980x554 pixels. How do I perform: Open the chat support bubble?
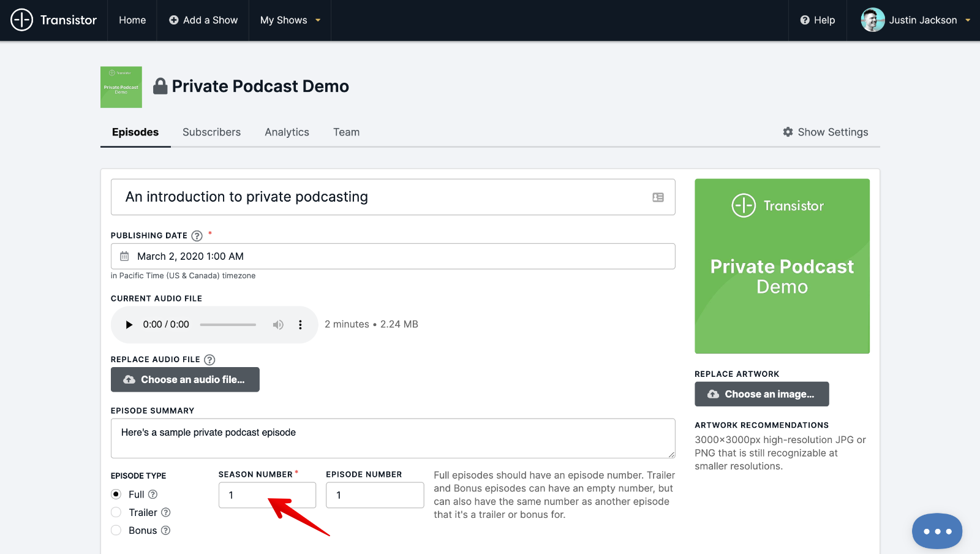pos(937,531)
